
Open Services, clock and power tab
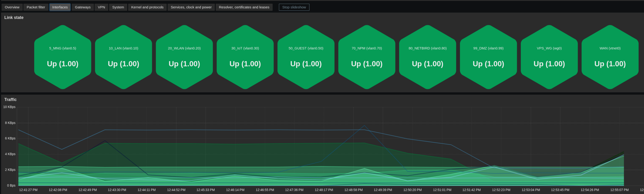(x=191, y=7)
